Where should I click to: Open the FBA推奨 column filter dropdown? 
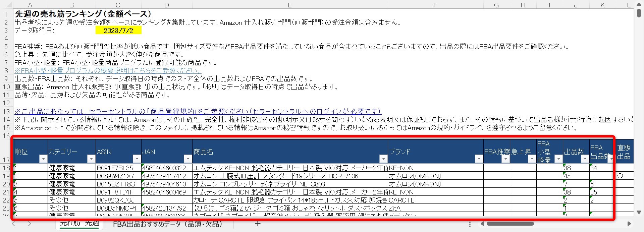click(505, 159)
